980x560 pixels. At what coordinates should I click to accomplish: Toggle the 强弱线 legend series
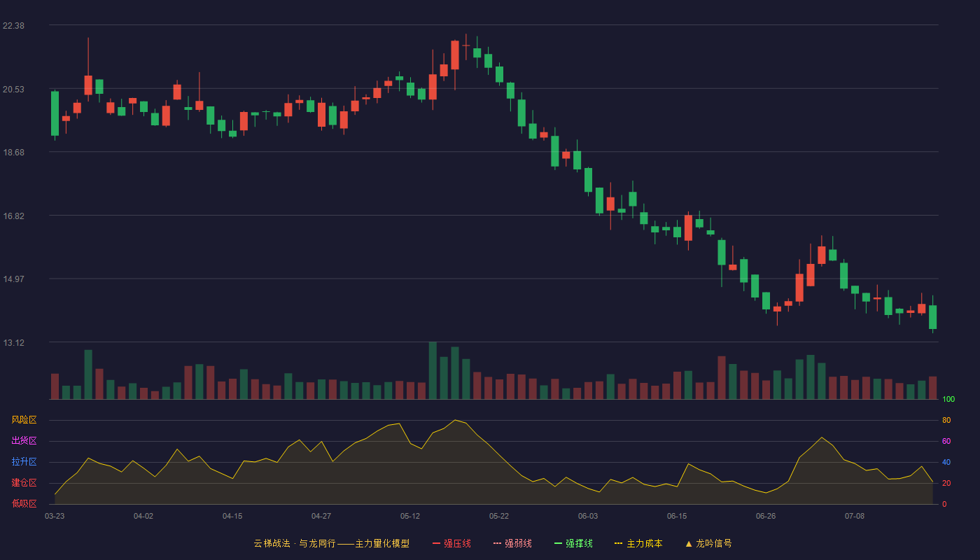coord(512,543)
